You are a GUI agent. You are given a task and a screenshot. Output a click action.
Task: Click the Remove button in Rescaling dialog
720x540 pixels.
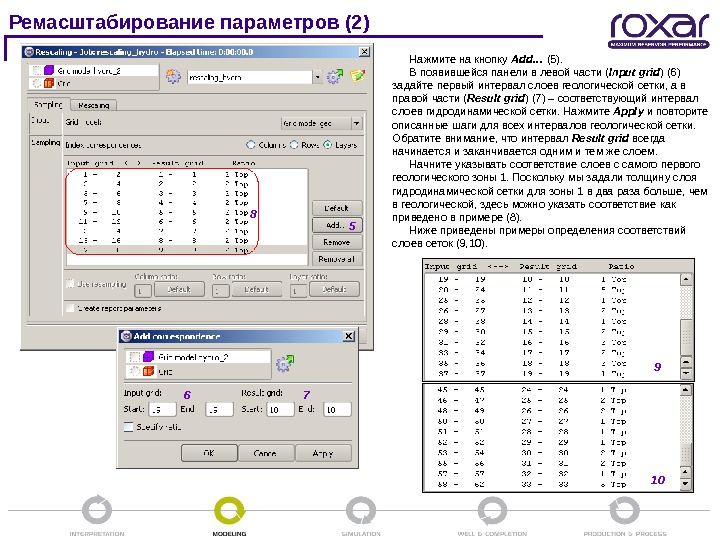(x=337, y=242)
